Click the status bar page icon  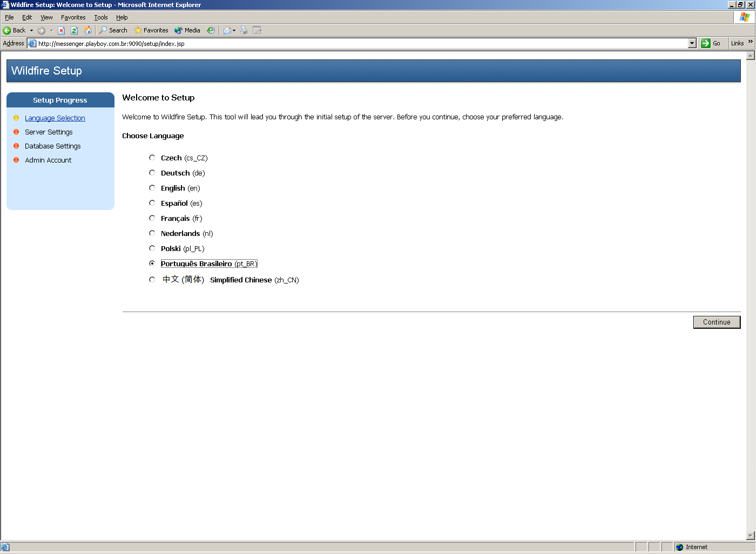click(x=5, y=547)
